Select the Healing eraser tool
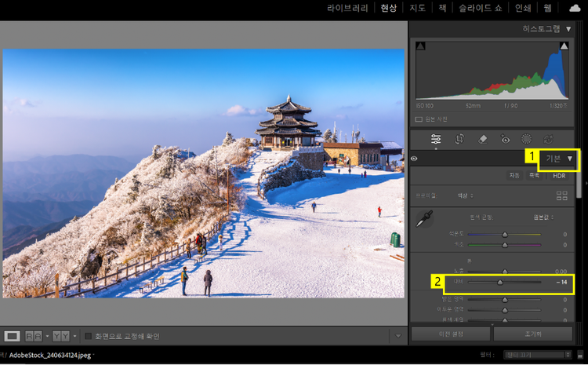588x365 pixels. pos(482,139)
